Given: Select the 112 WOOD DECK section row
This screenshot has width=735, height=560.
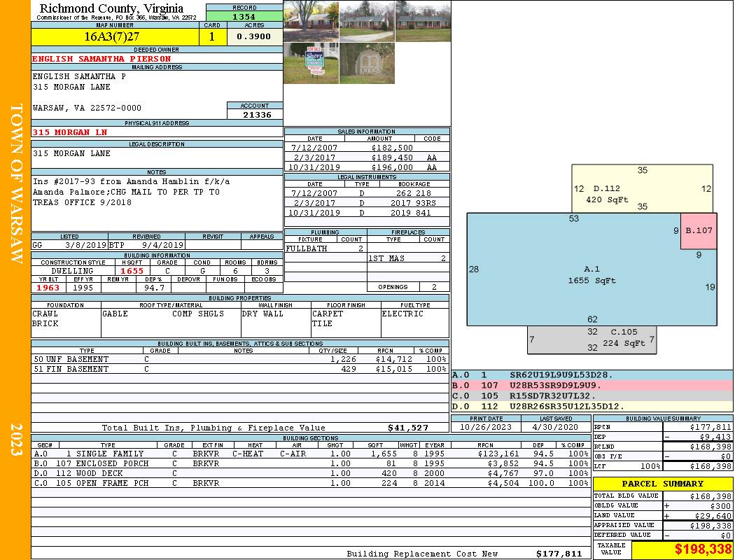Looking at the screenshot, I should pos(310,473).
